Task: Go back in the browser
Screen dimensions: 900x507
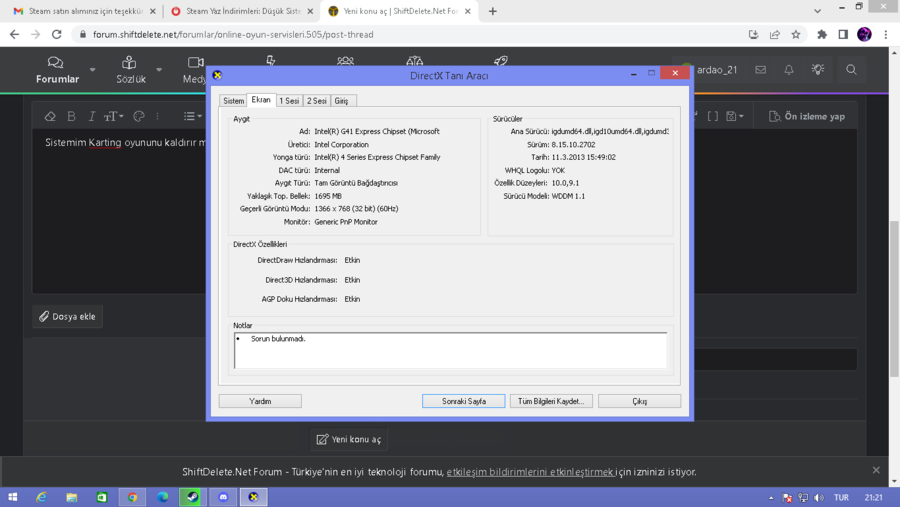Action: tap(14, 34)
